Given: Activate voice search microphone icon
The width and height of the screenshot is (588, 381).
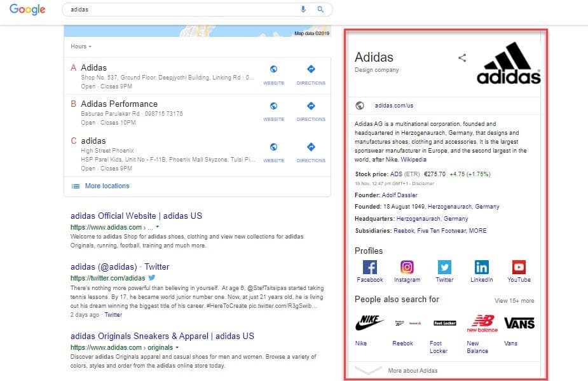Looking at the screenshot, I should [303, 10].
